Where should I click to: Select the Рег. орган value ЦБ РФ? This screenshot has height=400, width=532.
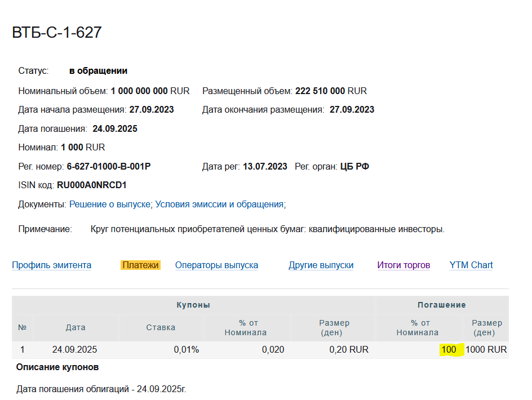354,166
